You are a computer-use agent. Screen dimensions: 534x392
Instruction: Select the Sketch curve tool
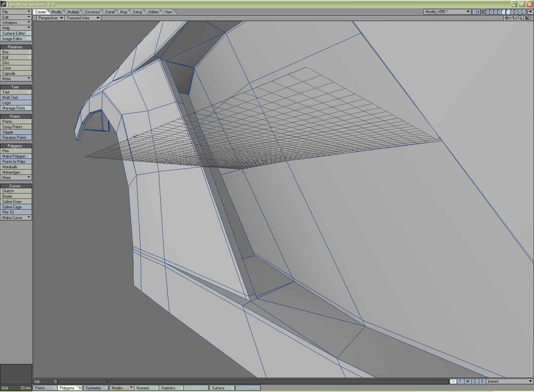coord(16,191)
